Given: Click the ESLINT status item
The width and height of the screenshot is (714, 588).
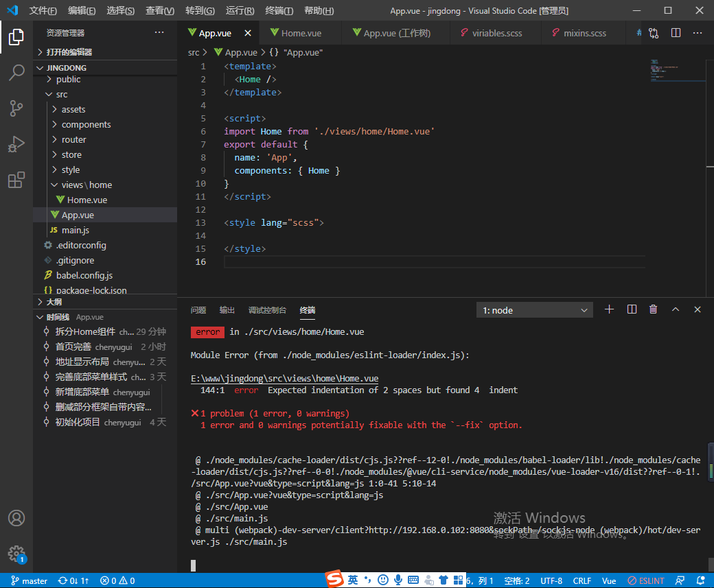Looking at the screenshot, I should point(646,580).
